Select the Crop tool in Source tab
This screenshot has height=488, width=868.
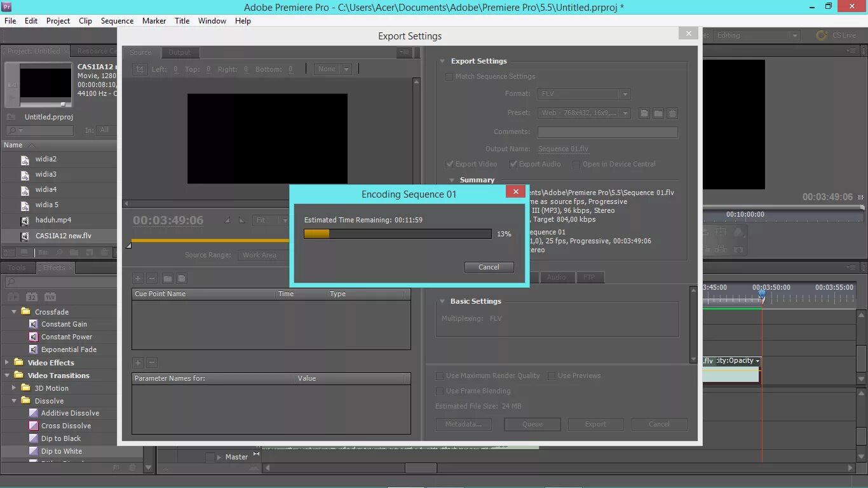[140, 69]
